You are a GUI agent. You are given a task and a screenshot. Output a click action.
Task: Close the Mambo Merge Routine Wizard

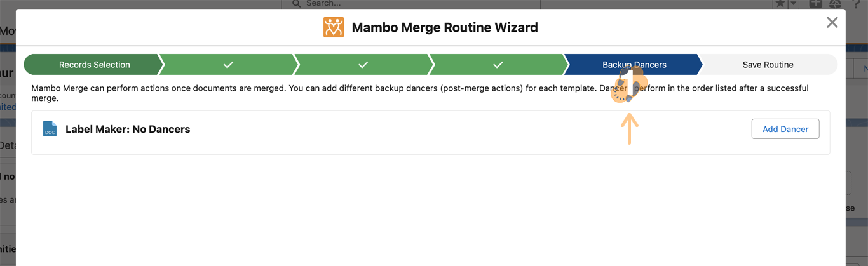tap(832, 23)
